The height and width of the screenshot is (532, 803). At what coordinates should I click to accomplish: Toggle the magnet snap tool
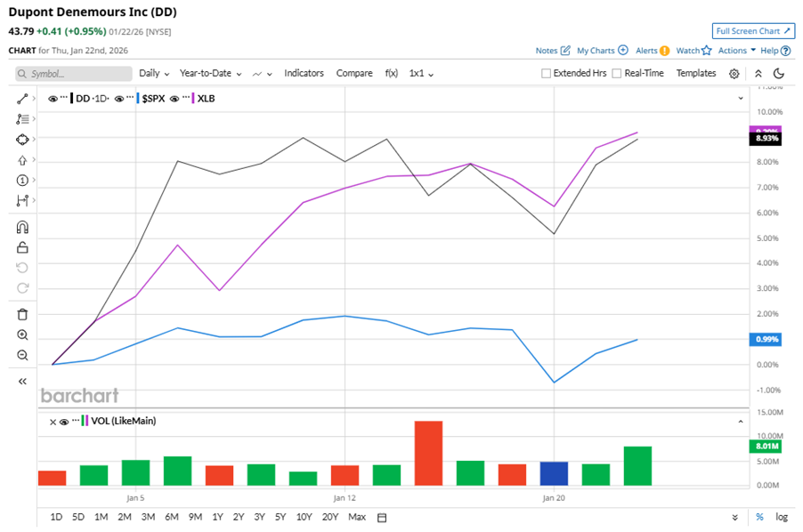(x=22, y=227)
